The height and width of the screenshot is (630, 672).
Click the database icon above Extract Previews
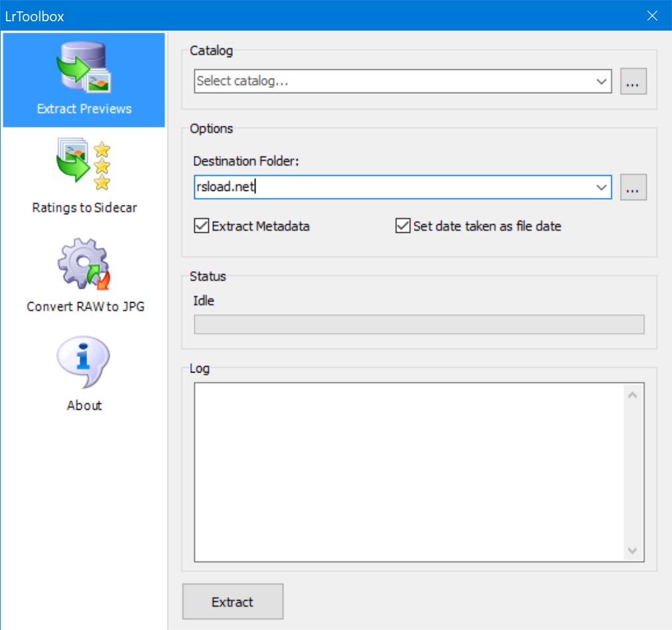(84, 67)
